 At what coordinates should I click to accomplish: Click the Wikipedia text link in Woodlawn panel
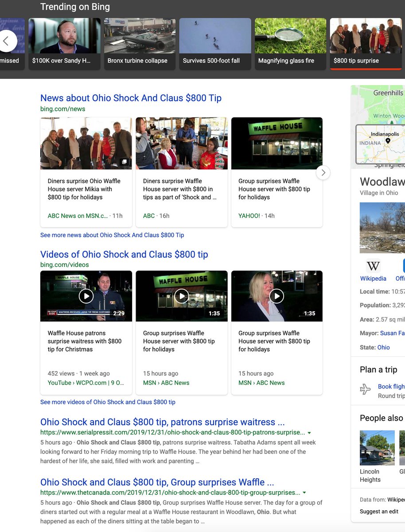[373, 278]
